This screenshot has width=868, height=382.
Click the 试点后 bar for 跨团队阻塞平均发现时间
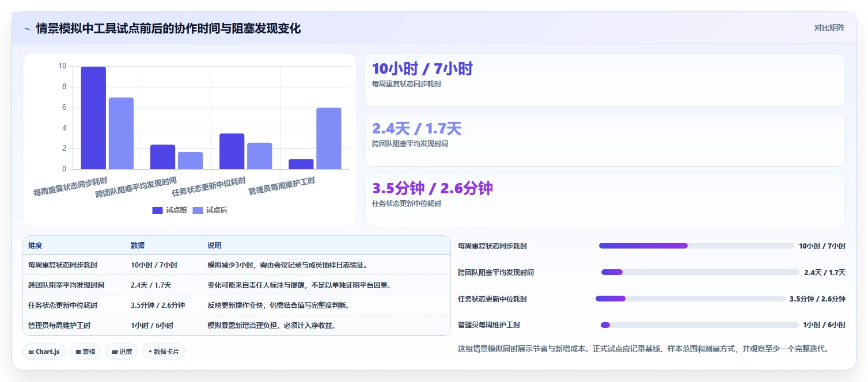click(190, 161)
